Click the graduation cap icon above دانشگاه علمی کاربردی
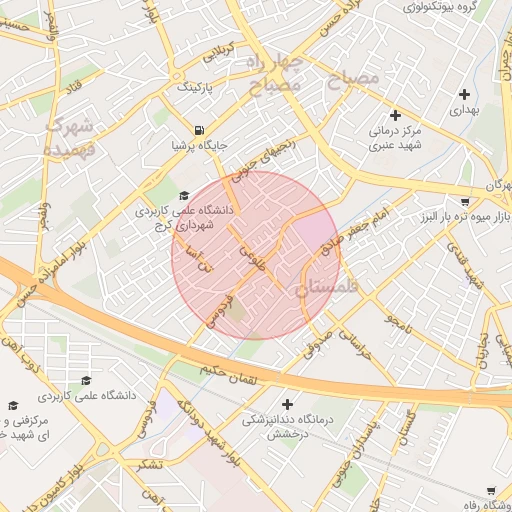 click(86, 380)
